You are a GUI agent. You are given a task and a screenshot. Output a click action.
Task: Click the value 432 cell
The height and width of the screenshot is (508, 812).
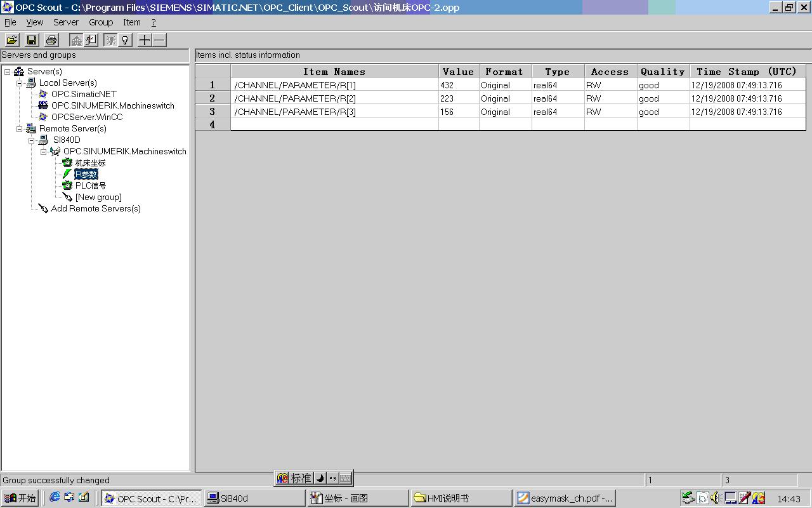(x=459, y=85)
